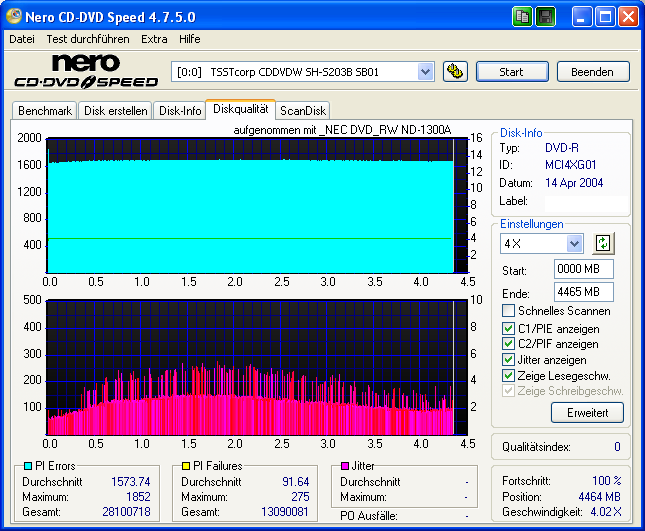Viewport: 645px width, 531px height.
Task: Click PI Errors Gesamt value 28100718
Action: [x=126, y=512]
